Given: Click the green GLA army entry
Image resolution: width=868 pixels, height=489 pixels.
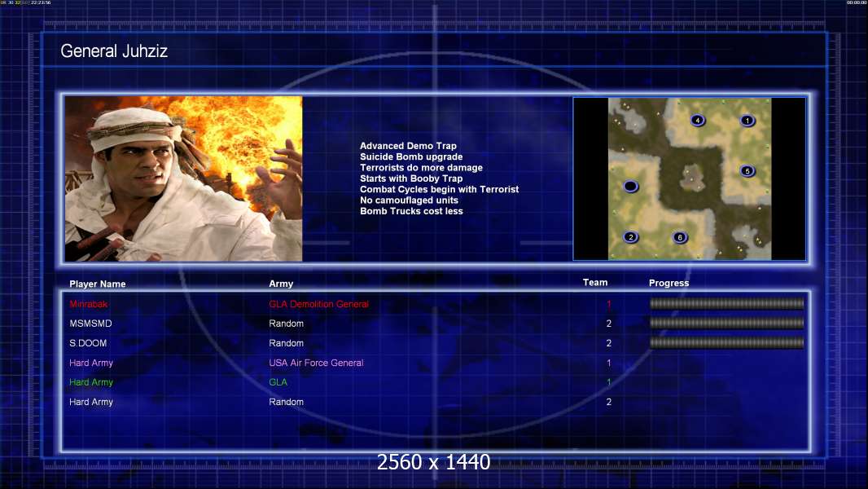Looking at the screenshot, I should tap(278, 382).
